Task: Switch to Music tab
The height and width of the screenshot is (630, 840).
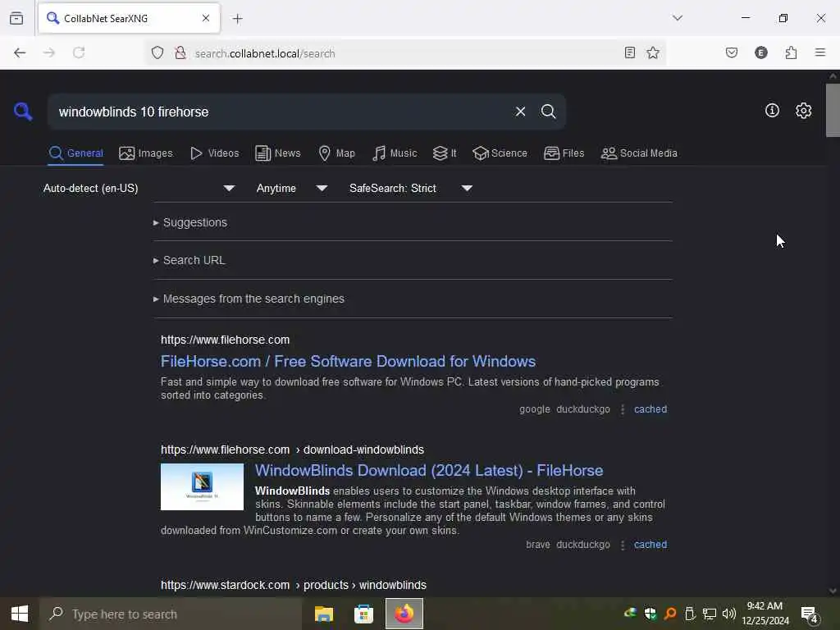Action: [x=395, y=153]
